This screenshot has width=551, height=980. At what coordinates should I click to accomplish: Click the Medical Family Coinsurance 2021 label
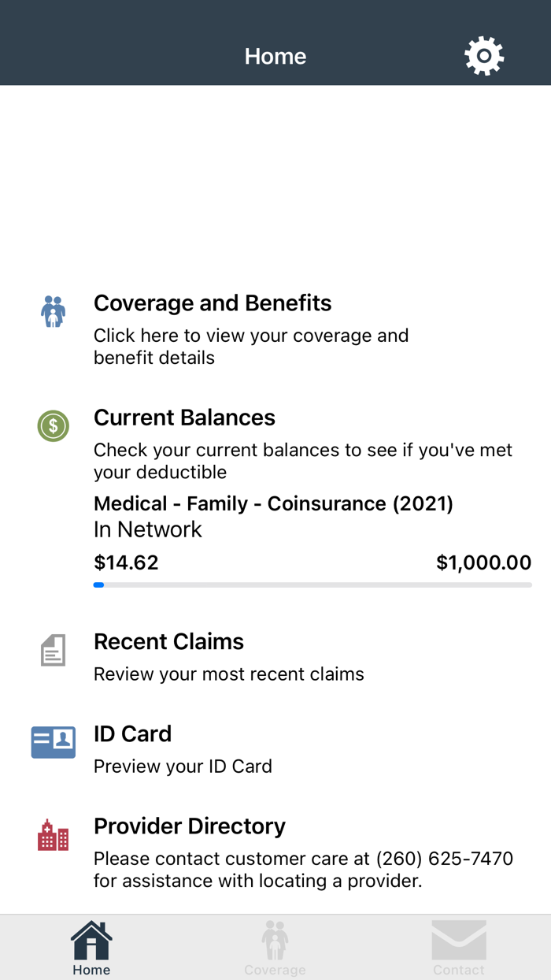click(273, 503)
